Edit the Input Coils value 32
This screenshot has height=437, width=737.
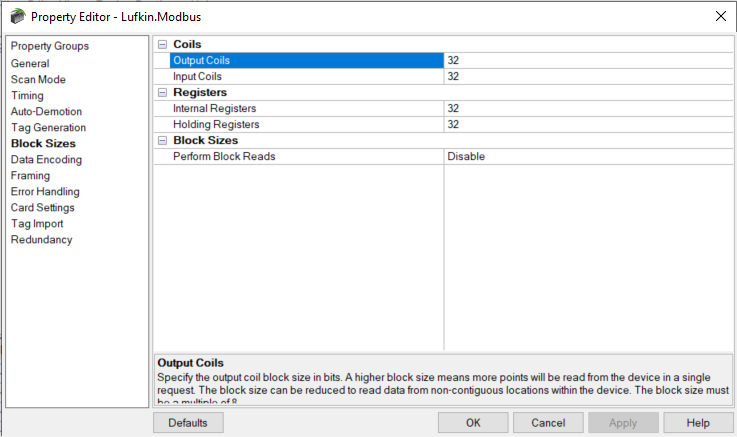pos(588,77)
